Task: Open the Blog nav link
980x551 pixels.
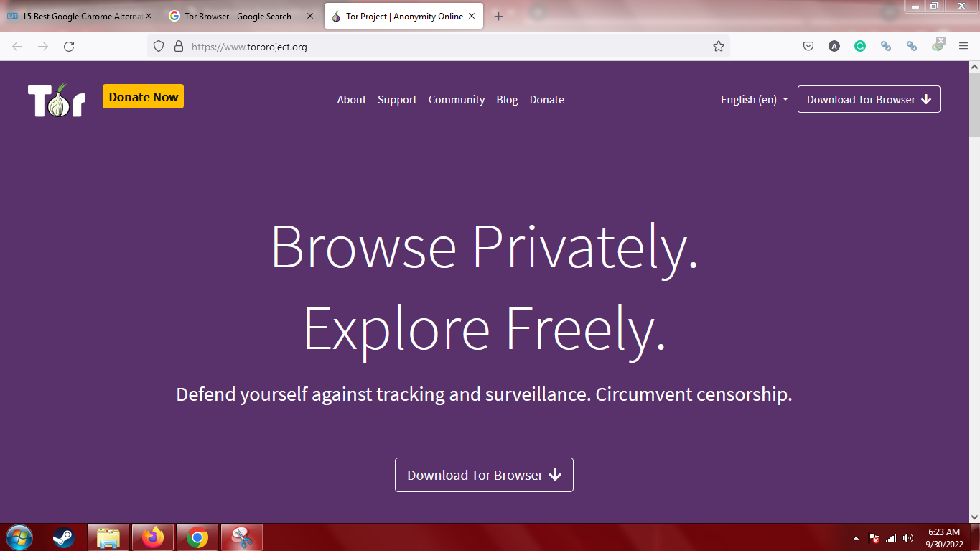Action: (x=507, y=100)
